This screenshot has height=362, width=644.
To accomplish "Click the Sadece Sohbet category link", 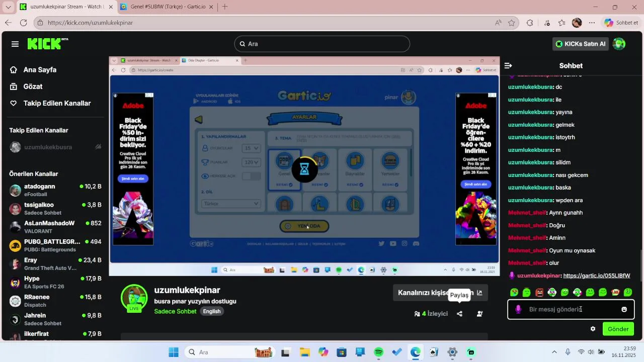I will pos(175,311).
